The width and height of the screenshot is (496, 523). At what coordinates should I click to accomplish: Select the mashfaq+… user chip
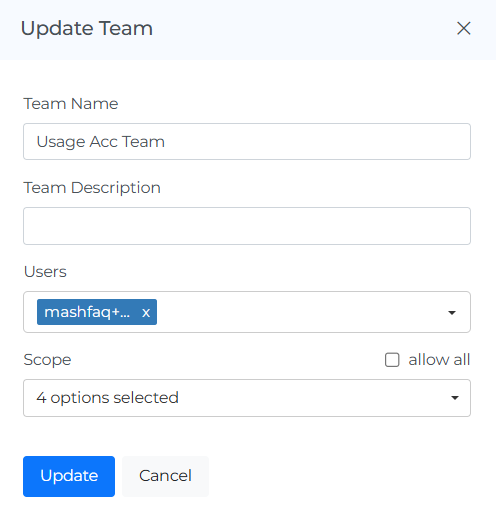click(x=87, y=312)
